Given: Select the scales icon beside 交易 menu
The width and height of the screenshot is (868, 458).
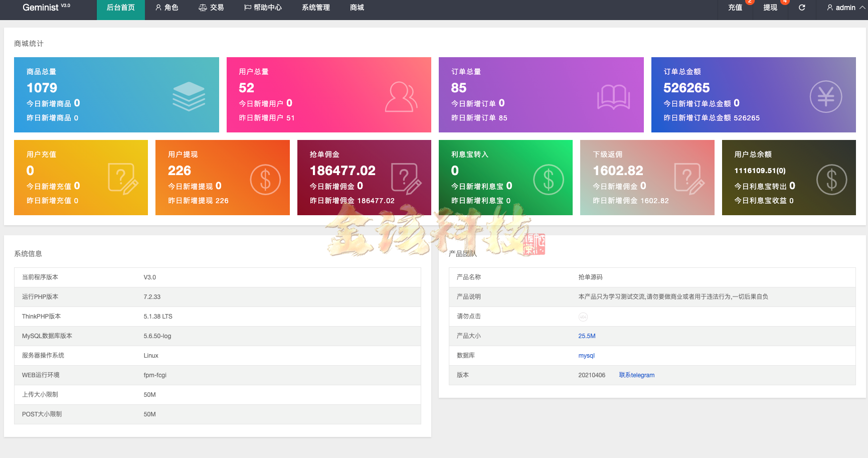Looking at the screenshot, I should [203, 8].
